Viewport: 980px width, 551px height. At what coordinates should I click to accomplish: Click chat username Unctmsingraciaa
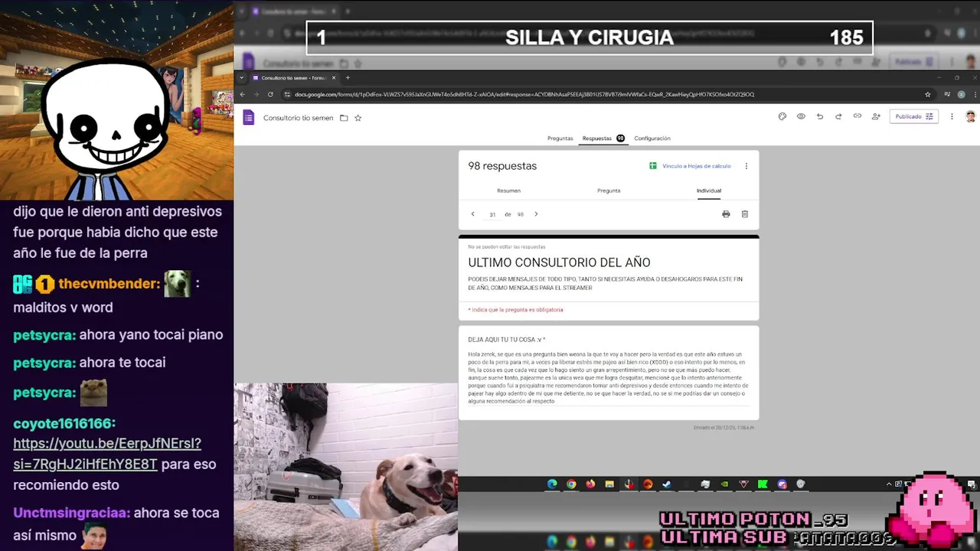click(71, 513)
